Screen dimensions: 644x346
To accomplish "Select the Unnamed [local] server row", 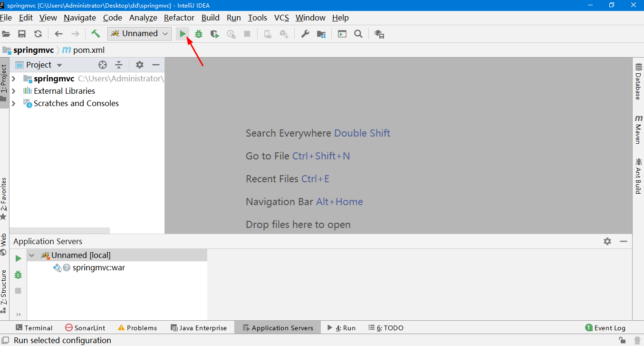I will coord(117,255).
